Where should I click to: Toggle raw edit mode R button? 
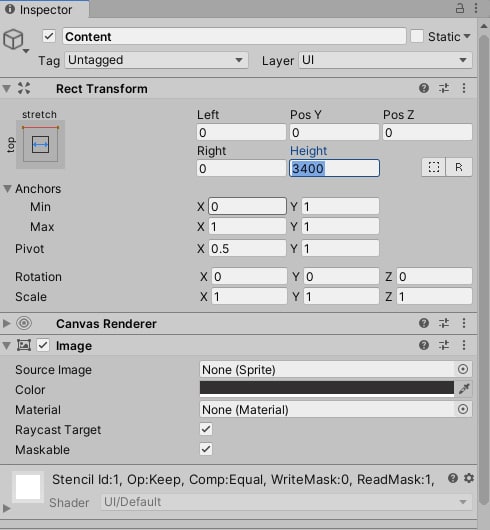click(x=459, y=167)
